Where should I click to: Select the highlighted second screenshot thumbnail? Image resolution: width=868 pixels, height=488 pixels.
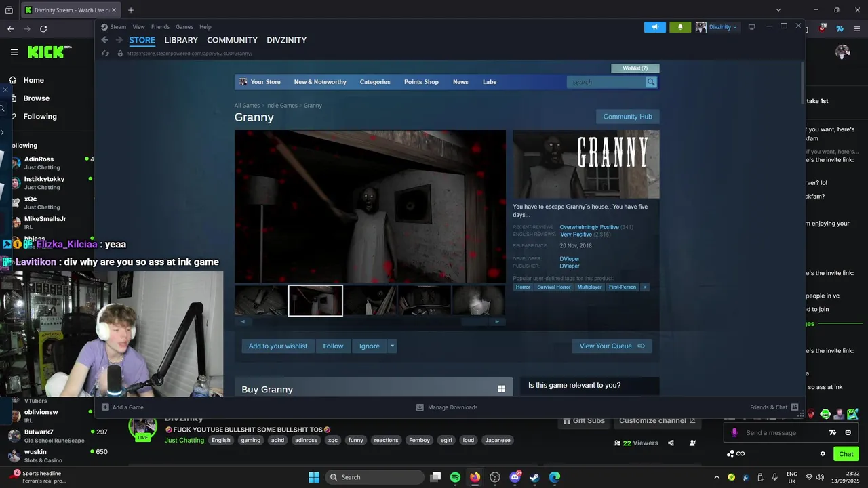tap(315, 300)
